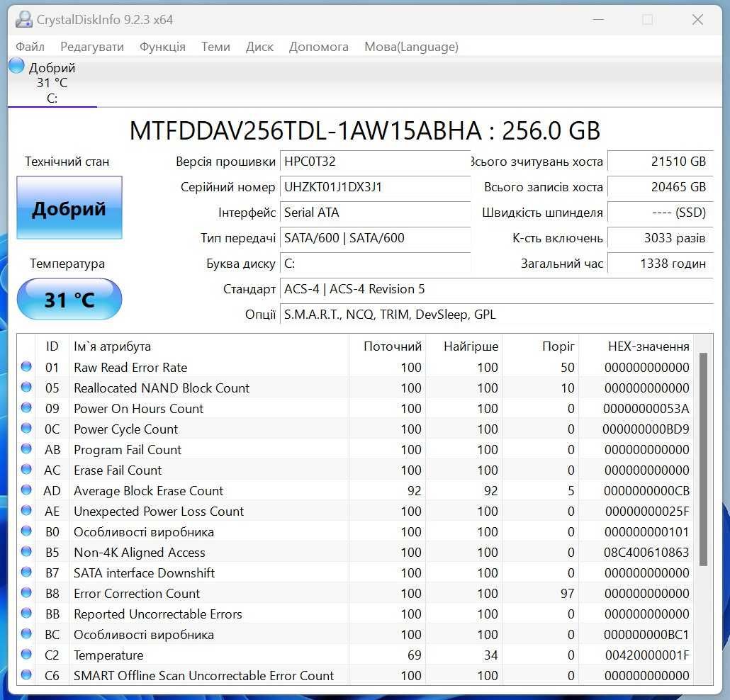Open the Допомога menu
Screen dimensions: 730x700
pyautogui.click(x=319, y=47)
